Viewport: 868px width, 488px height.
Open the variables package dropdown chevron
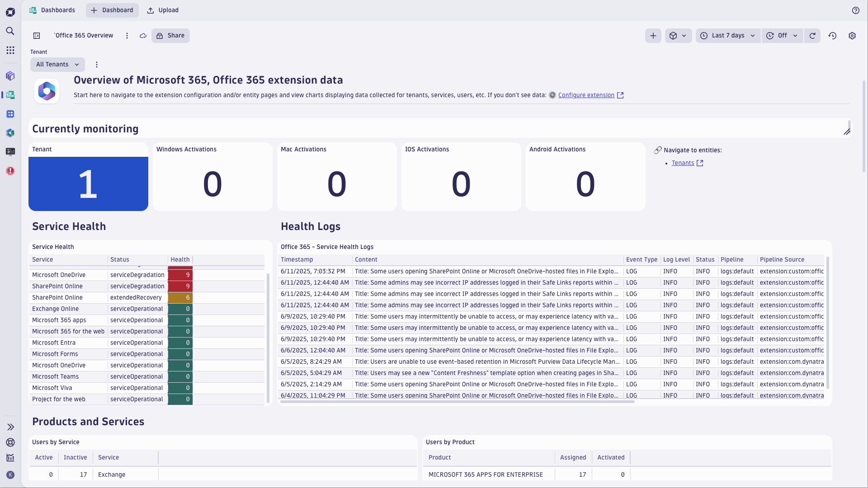pyautogui.click(x=684, y=36)
